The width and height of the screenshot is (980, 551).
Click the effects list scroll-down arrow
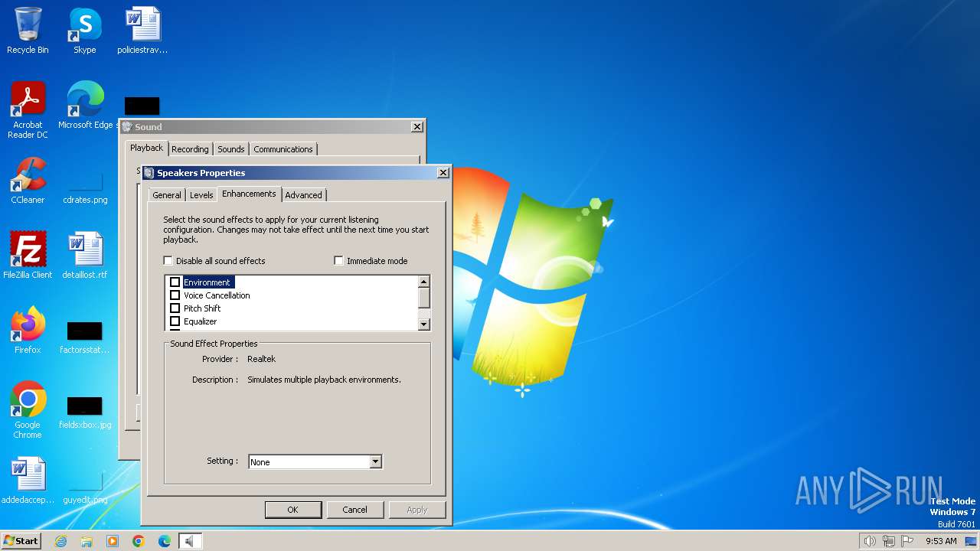point(424,324)
